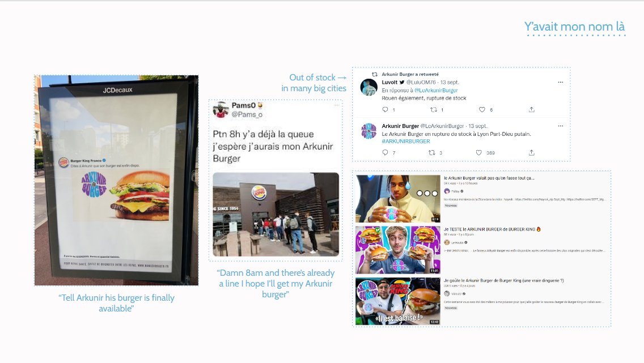Open more options on Lyon Part-Dieu tweet
The image size is (644, 363).
(560, 126)
